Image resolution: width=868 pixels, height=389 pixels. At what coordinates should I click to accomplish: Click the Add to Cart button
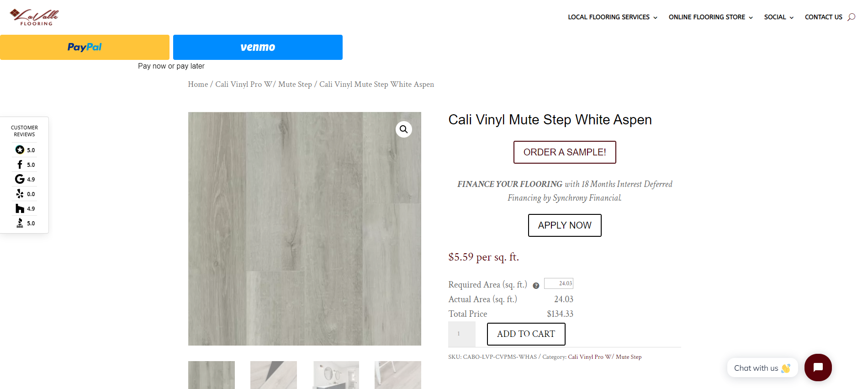click(x=526, y=334)
